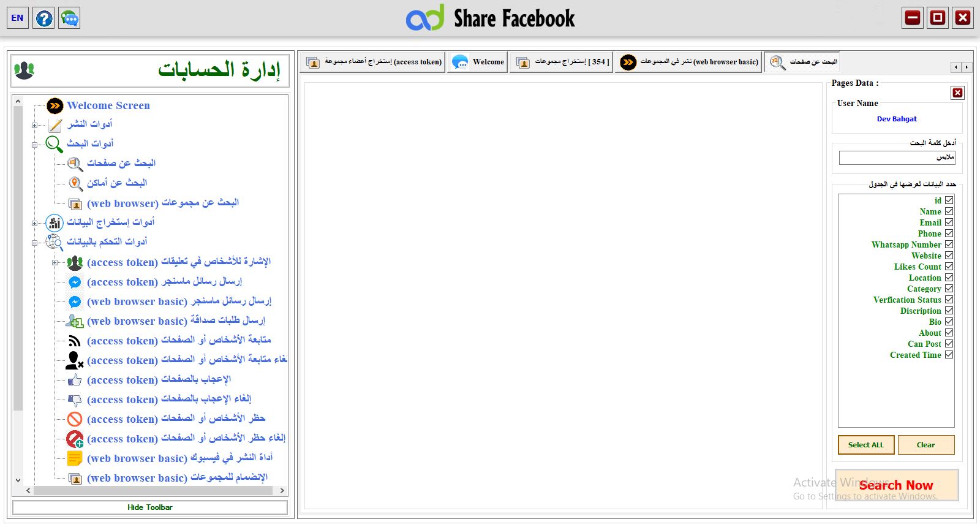The image size is (980, 527).
Task: Toggle the Can Post checkbox
Action: tap(949, 344)
